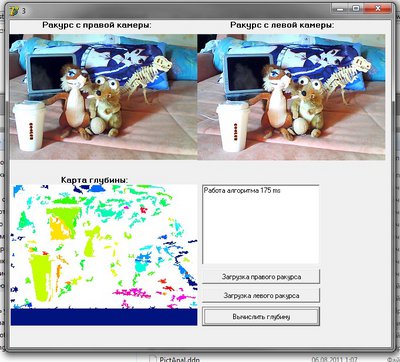The width and height of the screenshot is (400, 362).
Task: Click the 'Загрузка правого ракурса' button
Action: [x=261, y=277]
